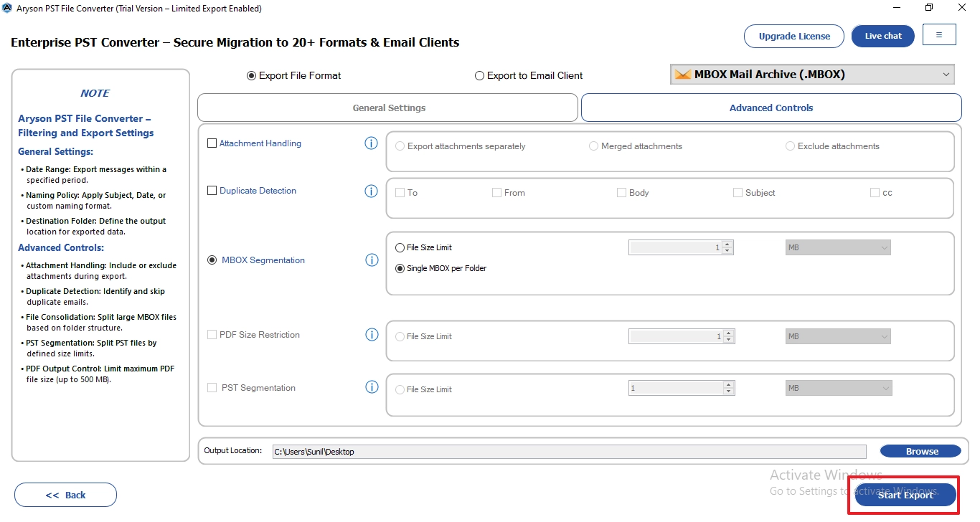
Task: Switch to the Advanced Controls tab
Action: pyautogui.click(x=771, y=108)
